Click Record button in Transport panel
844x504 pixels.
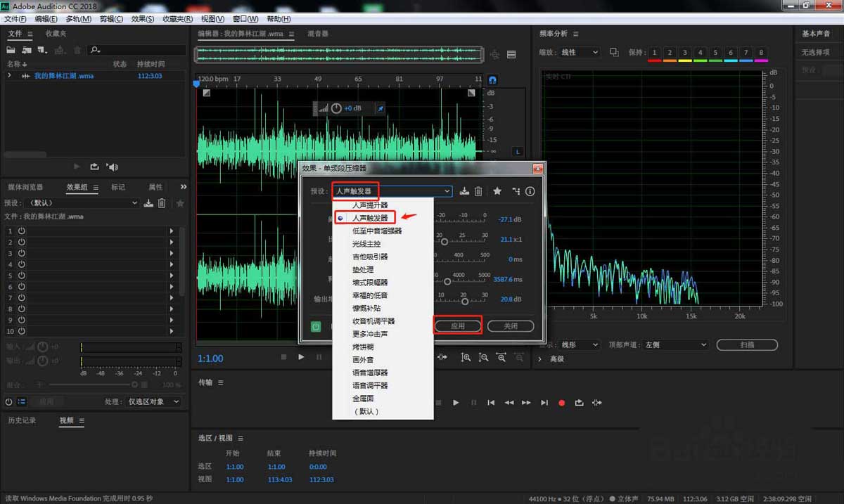point(561,403)
